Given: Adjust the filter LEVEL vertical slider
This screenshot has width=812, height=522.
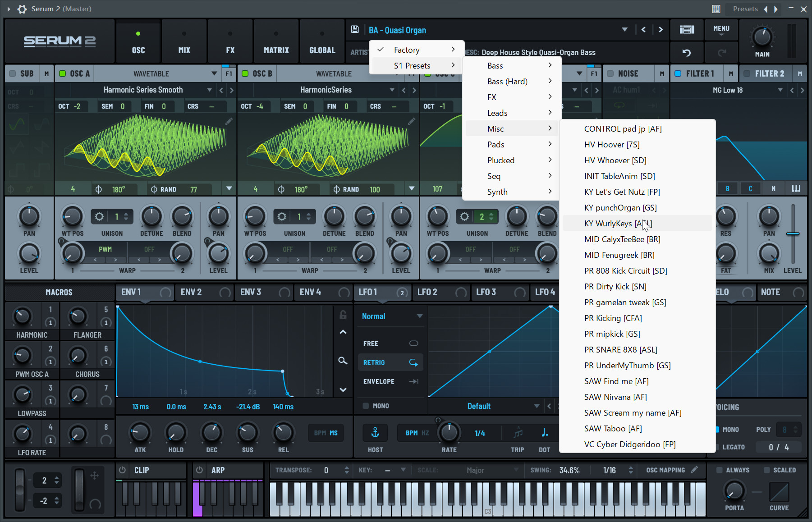Looking at the screenshot, I should coord(793,234).
